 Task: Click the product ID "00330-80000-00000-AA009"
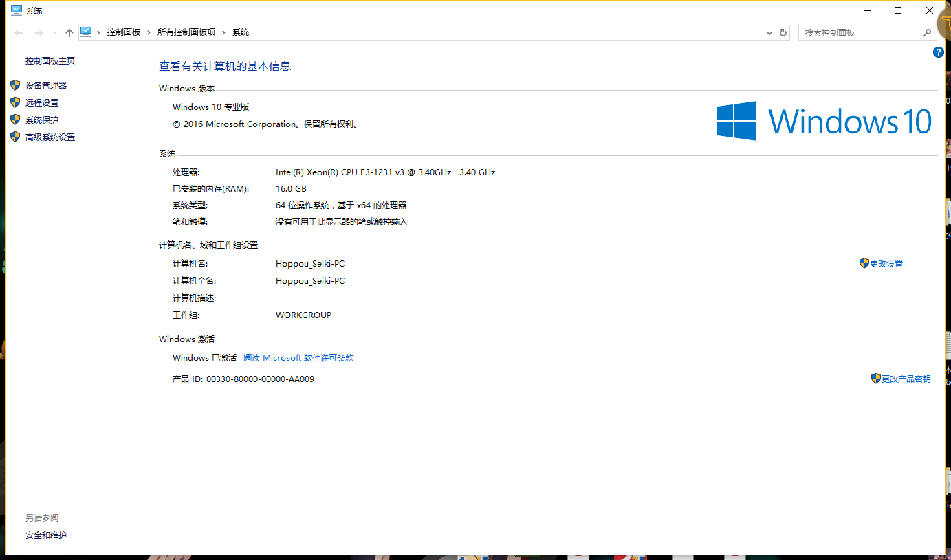[x=260, y=379]
